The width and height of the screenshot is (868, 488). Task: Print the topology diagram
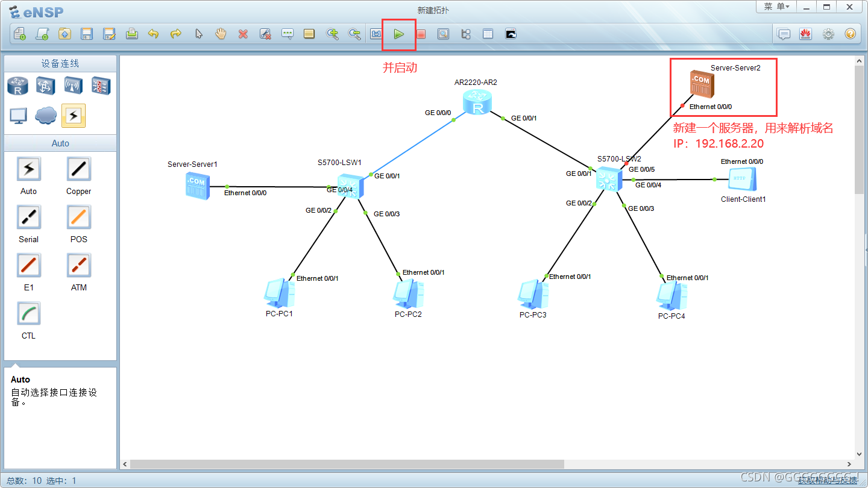click(131, 34)
